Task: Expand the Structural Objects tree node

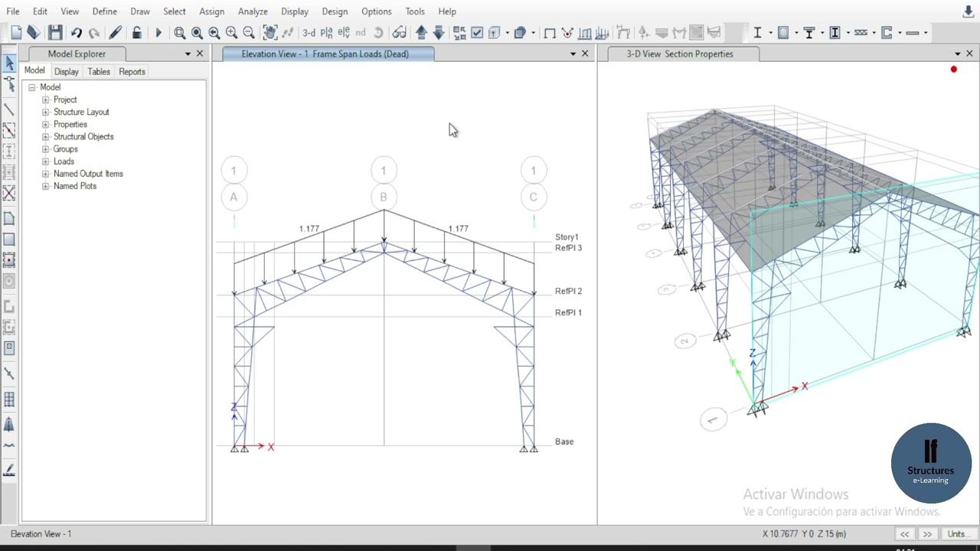Action: coord(45,136)
